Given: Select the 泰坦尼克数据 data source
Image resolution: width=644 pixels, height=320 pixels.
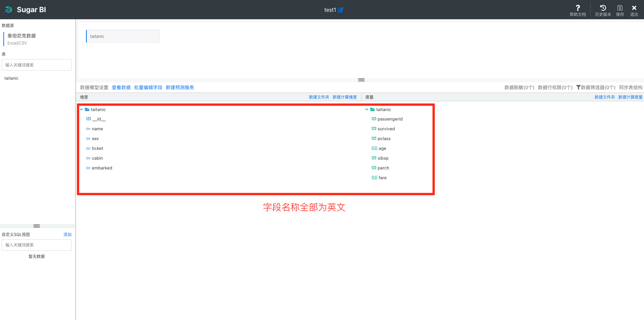Looking at the screenshot, I should (x=22, y=39).
